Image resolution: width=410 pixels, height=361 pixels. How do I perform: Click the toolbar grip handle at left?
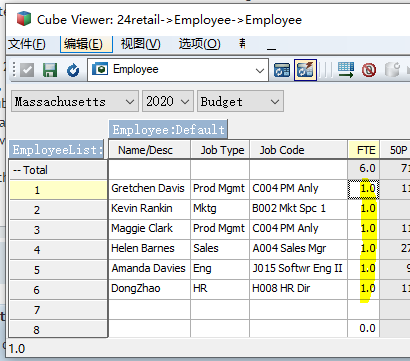coord(14,70)
